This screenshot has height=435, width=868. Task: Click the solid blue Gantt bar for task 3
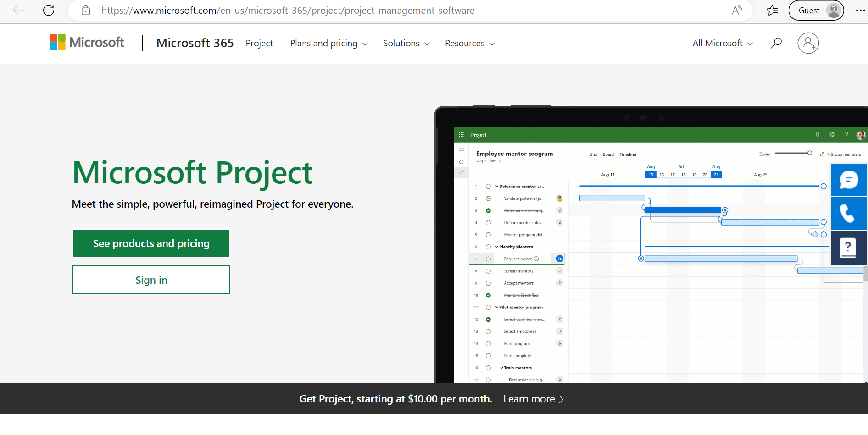coord(683,210)
